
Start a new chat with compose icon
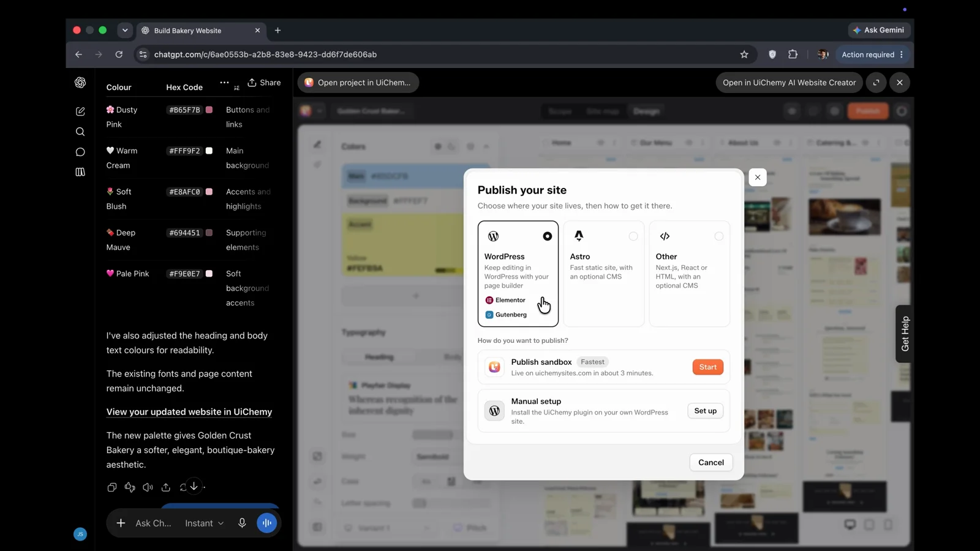pyautogui.click(x=80, y=111)
